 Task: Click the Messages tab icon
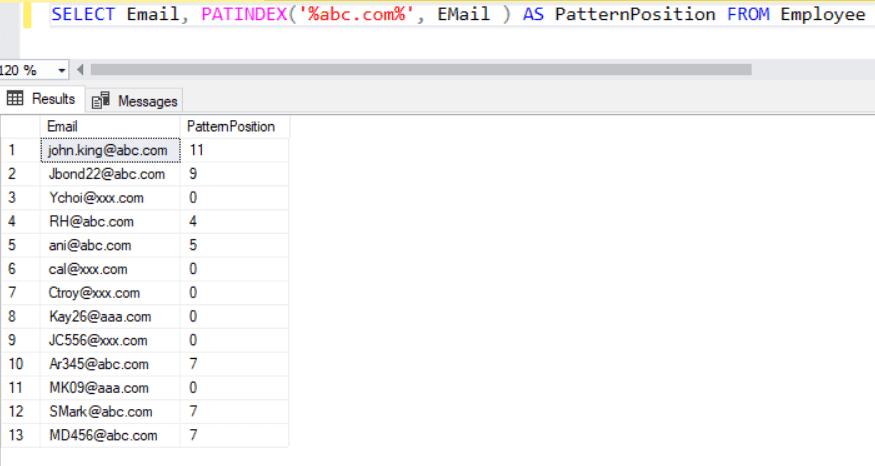coord(101,101)
